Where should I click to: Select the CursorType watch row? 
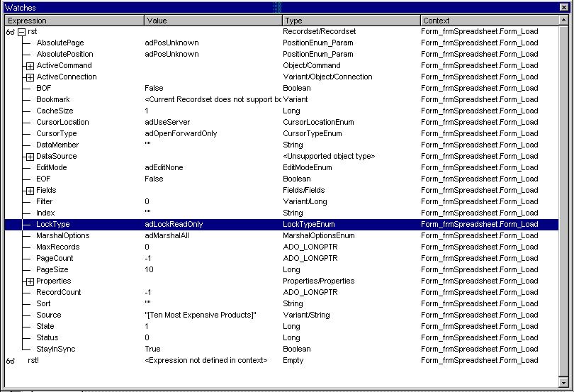[x=57, y=133]
